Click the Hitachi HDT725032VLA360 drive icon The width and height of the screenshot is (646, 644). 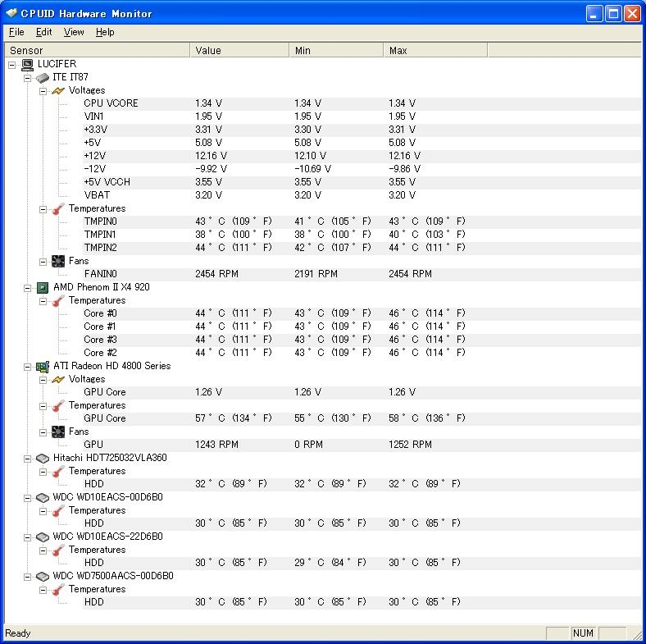[43, 458]
